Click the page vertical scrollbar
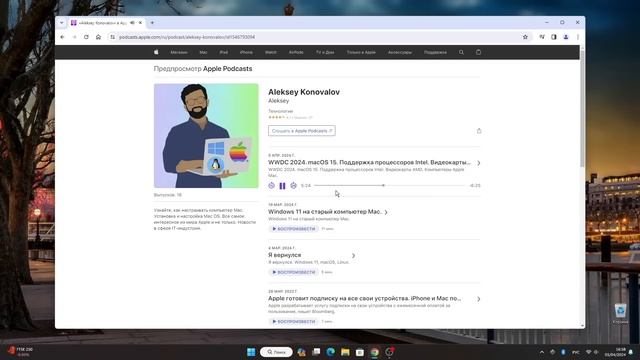 click(582, 108)
